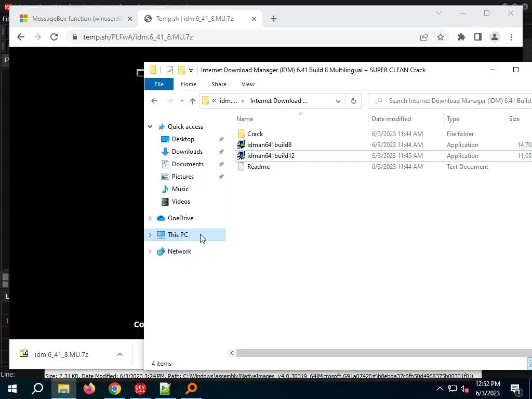Close the Temp.sh browser tab
This screenshot has width=532, height=399.
pos(254,19)
